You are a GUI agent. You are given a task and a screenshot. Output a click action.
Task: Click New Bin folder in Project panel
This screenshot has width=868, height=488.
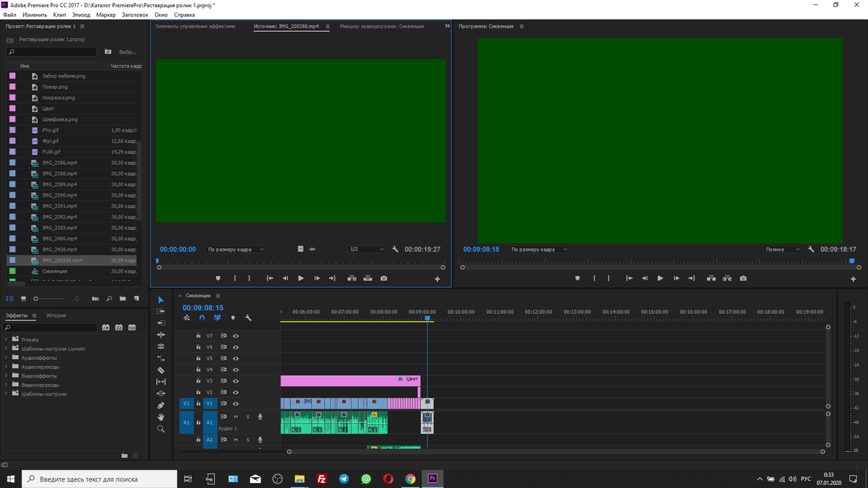pos(124,298)
